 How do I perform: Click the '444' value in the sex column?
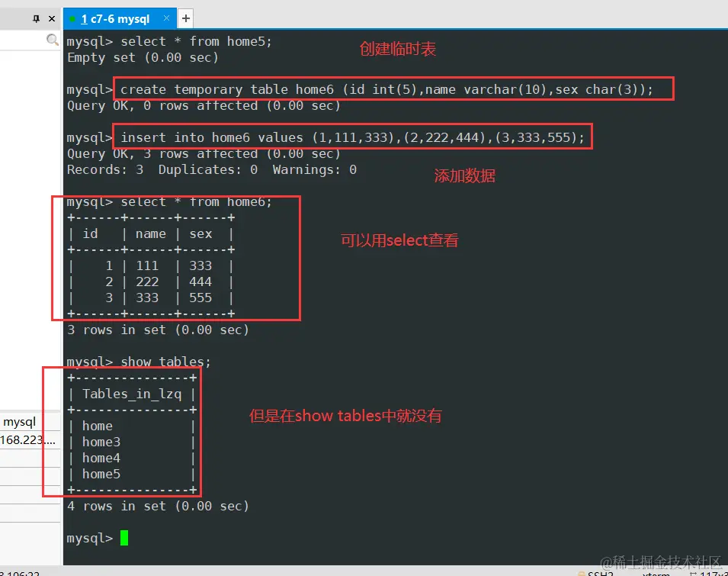[200, 282]
